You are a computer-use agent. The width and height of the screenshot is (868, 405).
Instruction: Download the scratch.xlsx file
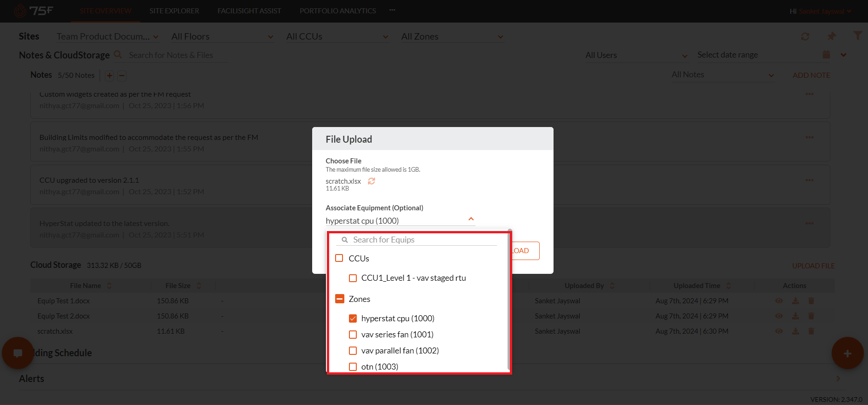(795, 331)
